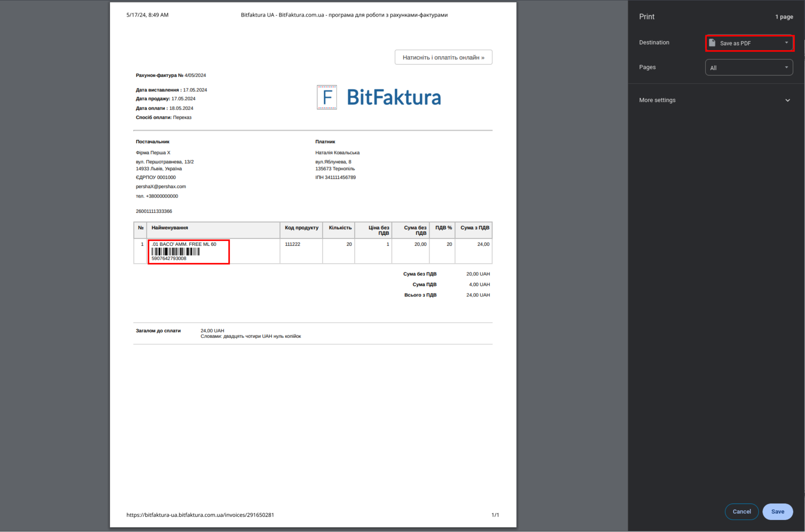Open the Destination 'Save as PDF' dropdown
The width and height of the screenshot is (805, 532).
pos(749,43)
